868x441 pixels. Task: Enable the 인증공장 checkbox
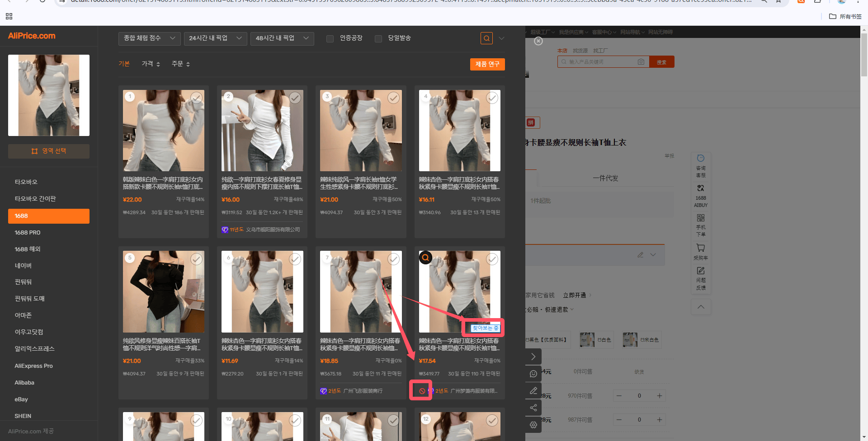(x=330, y=38)
